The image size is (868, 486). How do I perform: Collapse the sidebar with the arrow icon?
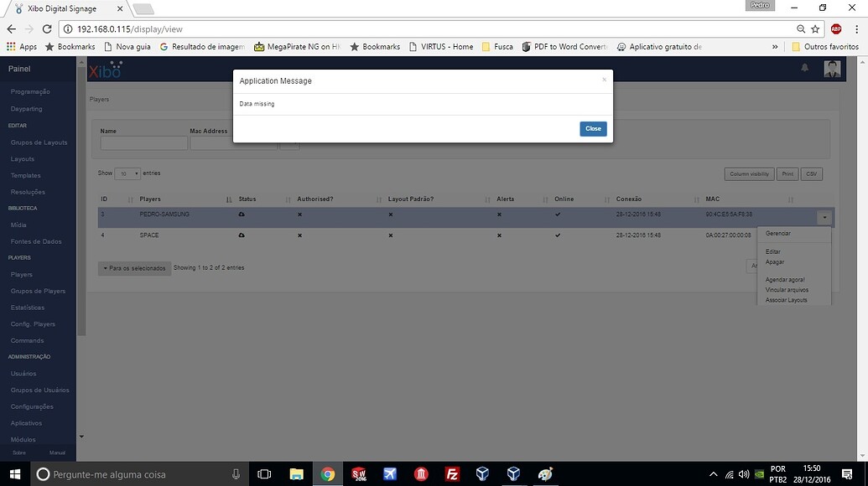(x=81, y=436)
